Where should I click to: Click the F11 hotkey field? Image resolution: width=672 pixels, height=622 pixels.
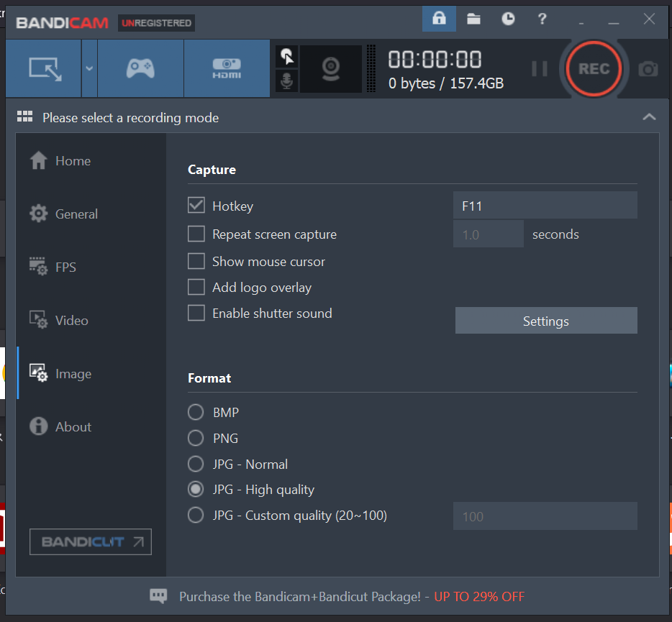pyautogui.click(x=545, y=206)
